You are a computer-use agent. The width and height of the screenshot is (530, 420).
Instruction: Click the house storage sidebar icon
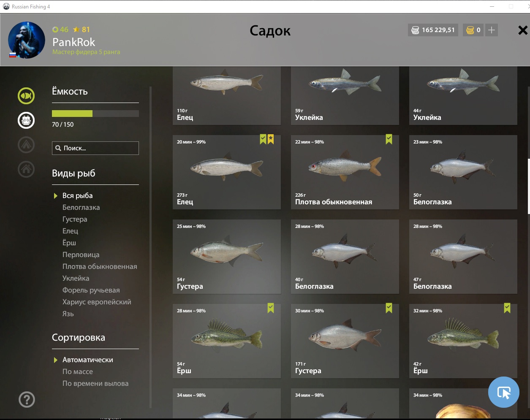click(x=26, y=169)
